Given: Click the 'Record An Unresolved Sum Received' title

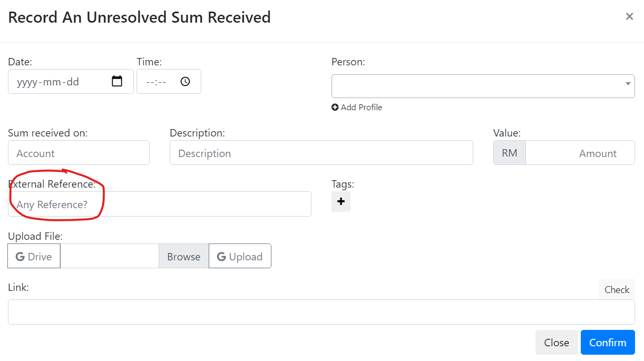Looking at the screenshot, I should (x=140, y=17).
